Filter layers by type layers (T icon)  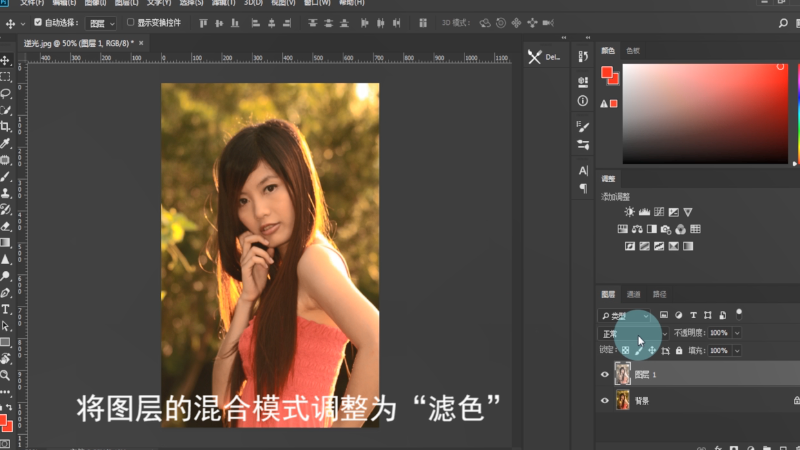coord(693,315)
